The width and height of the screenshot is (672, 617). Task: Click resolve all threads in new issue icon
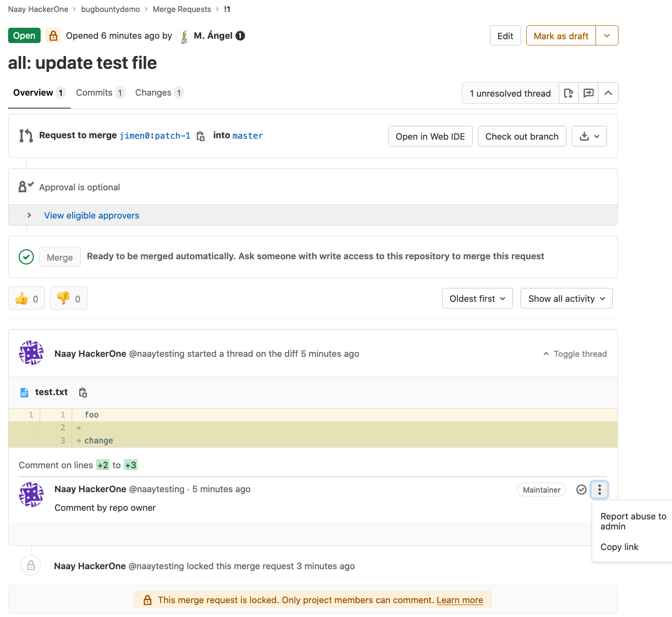568,93
